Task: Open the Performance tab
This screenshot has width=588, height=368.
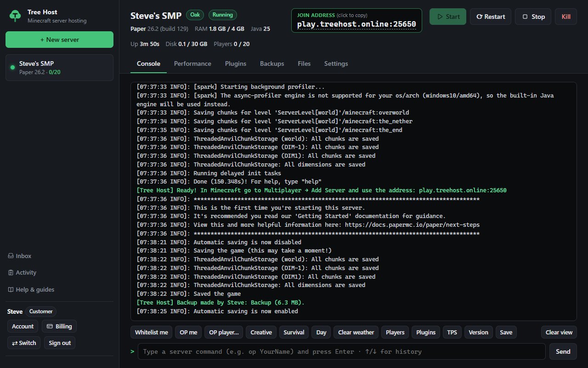Action: [192, 64]
